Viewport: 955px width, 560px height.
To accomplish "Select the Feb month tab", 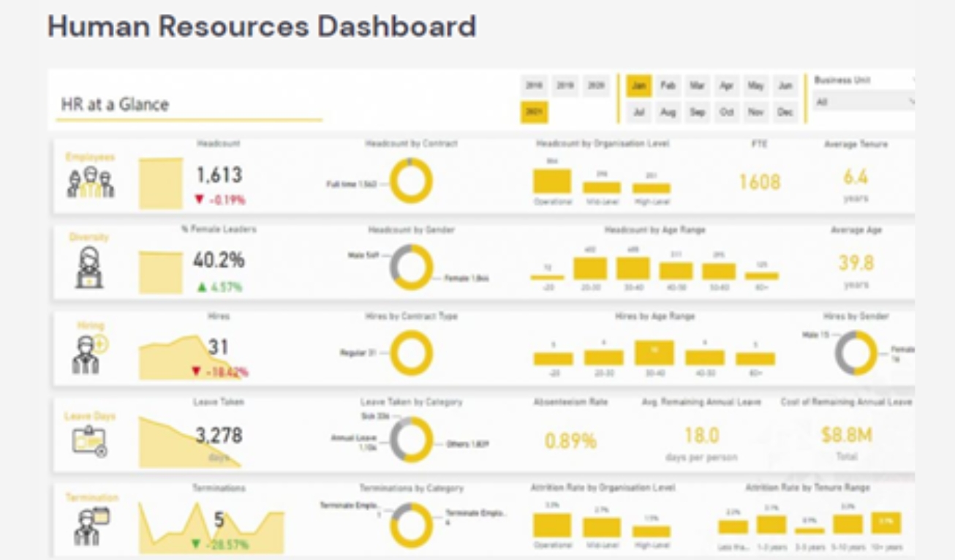I will pyautogui.click(x=668, y=86).
